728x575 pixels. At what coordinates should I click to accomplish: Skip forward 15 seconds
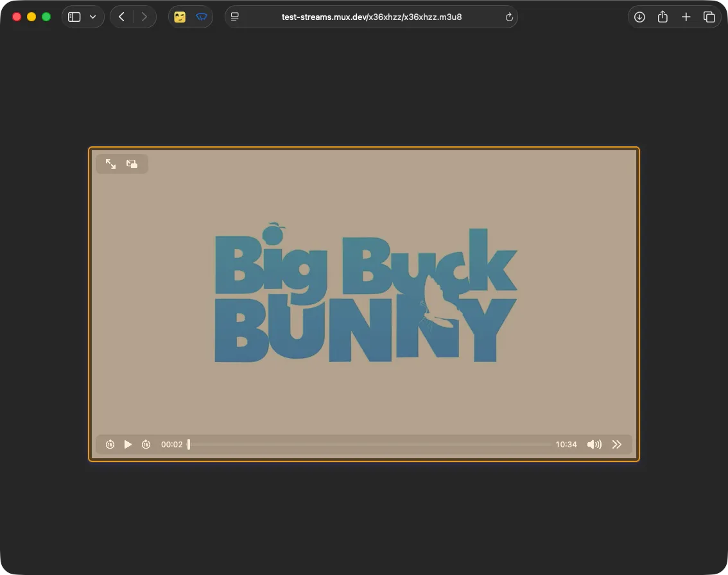[x=146, y=444]
